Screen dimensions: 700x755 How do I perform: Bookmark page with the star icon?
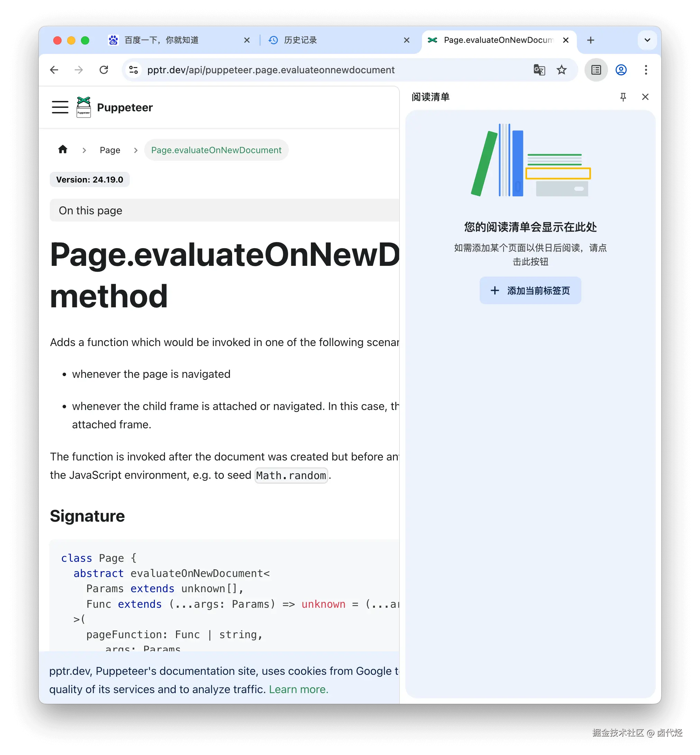point(561,70)
